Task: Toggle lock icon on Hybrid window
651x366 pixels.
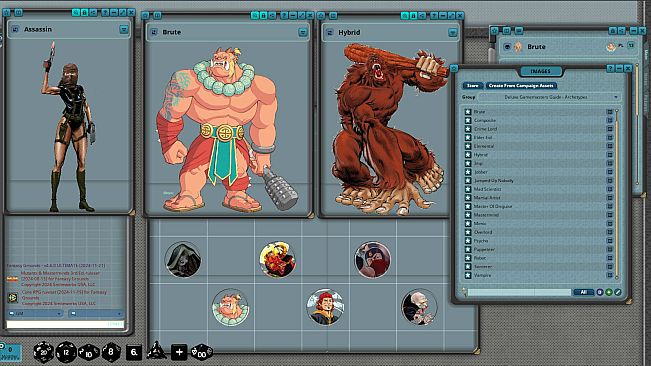Action: point(413,16)
